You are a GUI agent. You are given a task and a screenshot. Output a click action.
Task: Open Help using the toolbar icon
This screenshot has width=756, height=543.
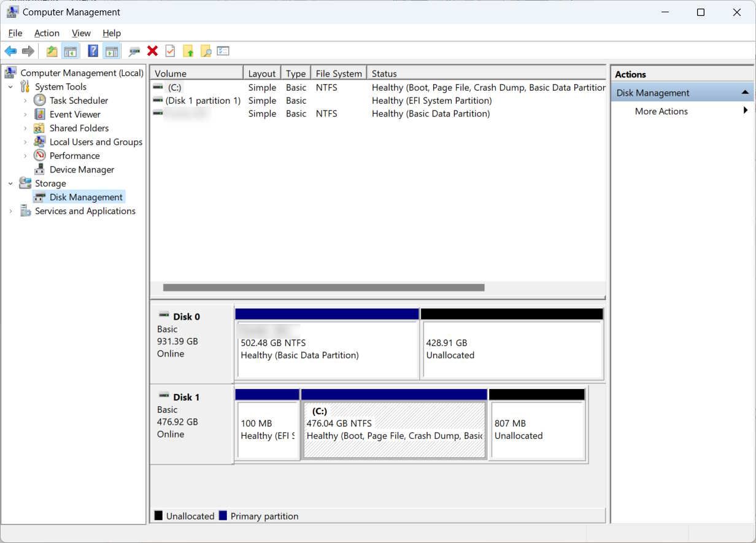[93, 51]
